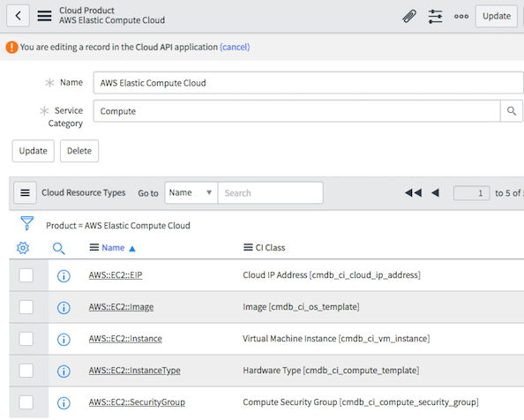
Task: Click the paperclip attachments icon
Action: (409, 16)
